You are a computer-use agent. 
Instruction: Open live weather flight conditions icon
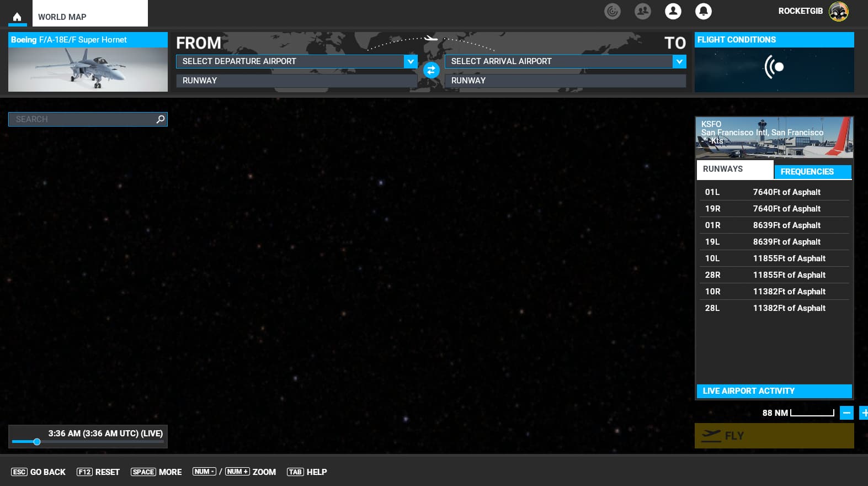(x=774, y=67)
